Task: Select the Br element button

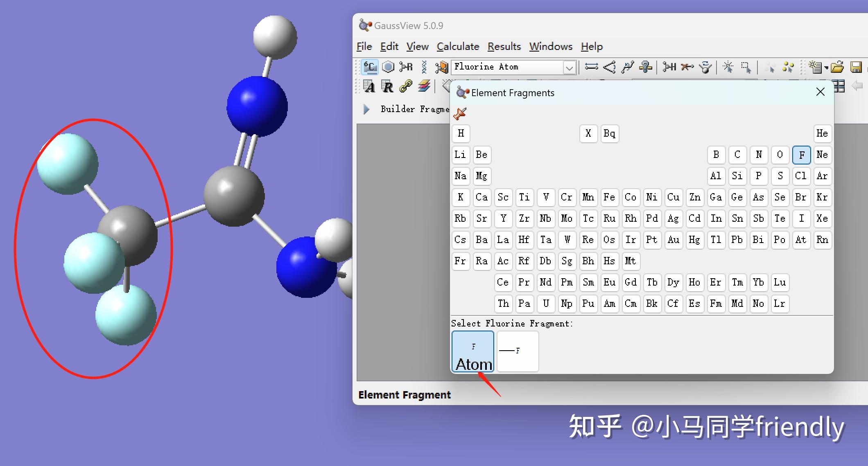Action: [x=801, y=197]
